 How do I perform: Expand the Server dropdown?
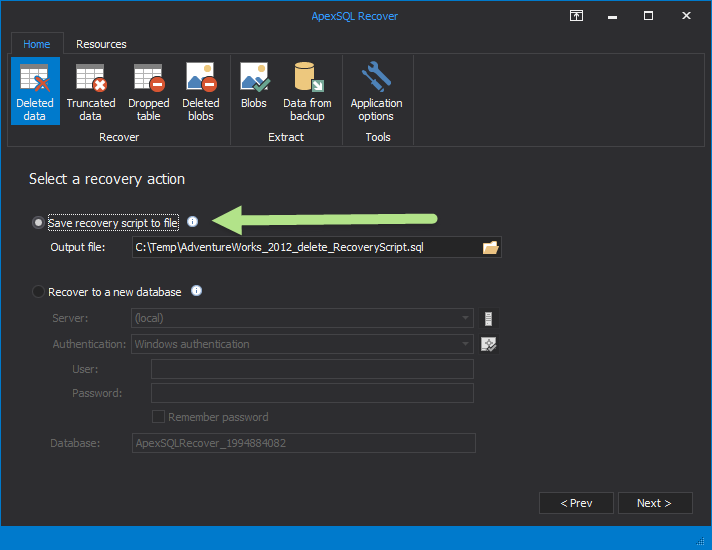pos(465,318)
